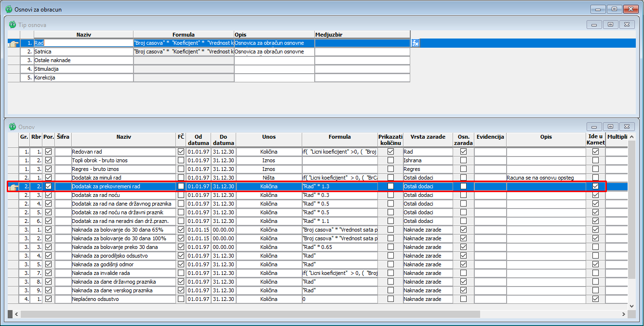Click the hand pointer on Dodatak za prekovremeni rad
Image resolution: width=644 pixels, height=326 pixels.
click(x=13, y=186)
